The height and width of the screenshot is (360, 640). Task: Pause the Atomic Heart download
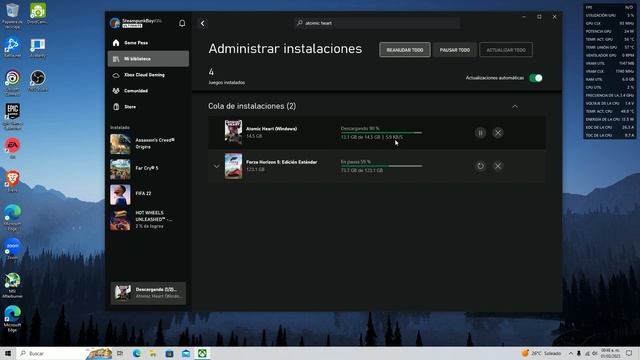[x=480, y=133]
